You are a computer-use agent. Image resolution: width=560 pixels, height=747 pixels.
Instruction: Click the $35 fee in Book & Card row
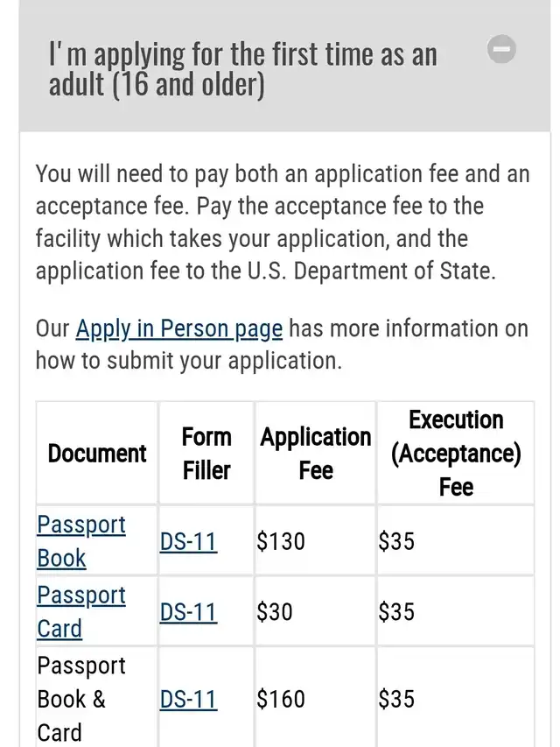[396, 699]
